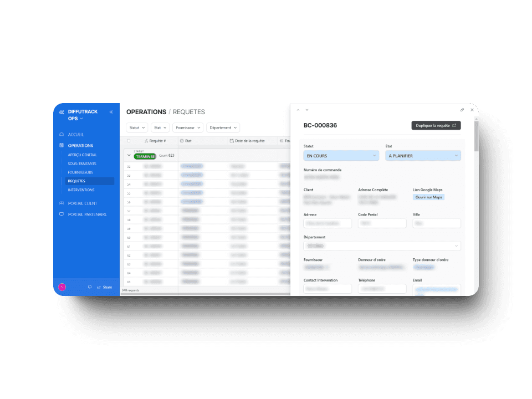The width and height of the screenshot is (532, 399).
Task: Open INTERVENTIONS sub-page
Action: 81,190
